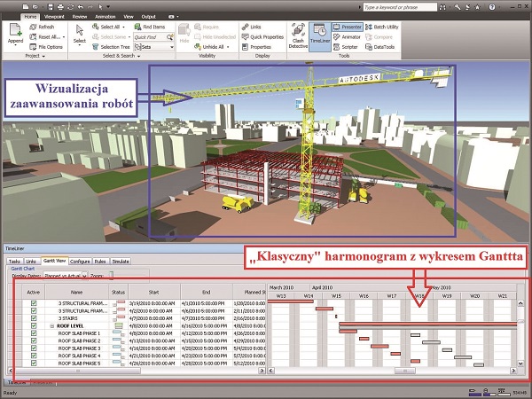The image size is (532, 399).
Task: Open the Properties panel
Action: point(256,47)
